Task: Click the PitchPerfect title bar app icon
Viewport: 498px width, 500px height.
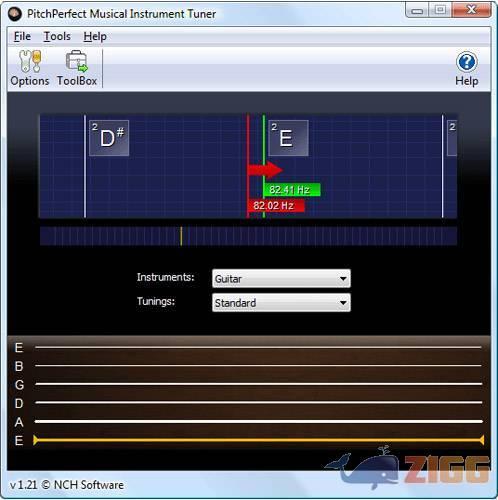Action: pyautogui.click(x=15, y=14)
